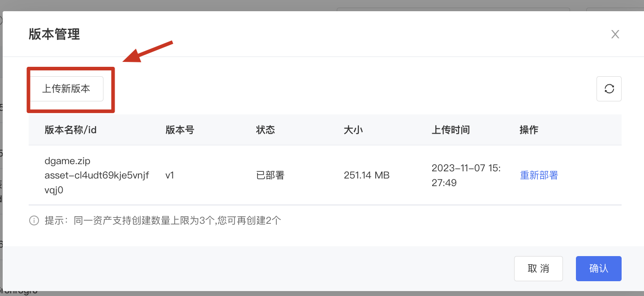644x296 pixels.
Task: Click the info icon beside 提示
Action: click(34, 221)
